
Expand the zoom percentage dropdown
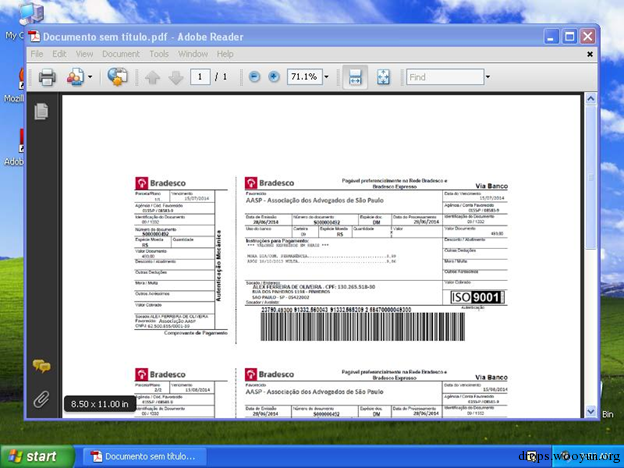point(326,77)
